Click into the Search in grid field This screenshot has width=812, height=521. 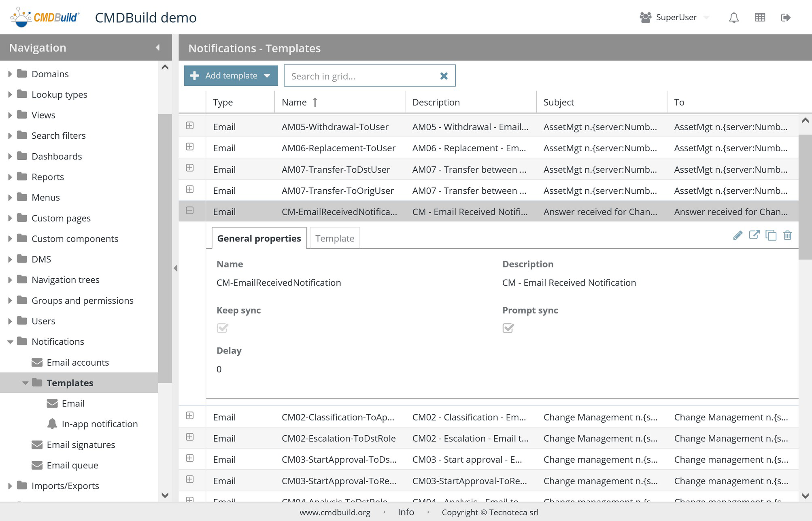360,76
